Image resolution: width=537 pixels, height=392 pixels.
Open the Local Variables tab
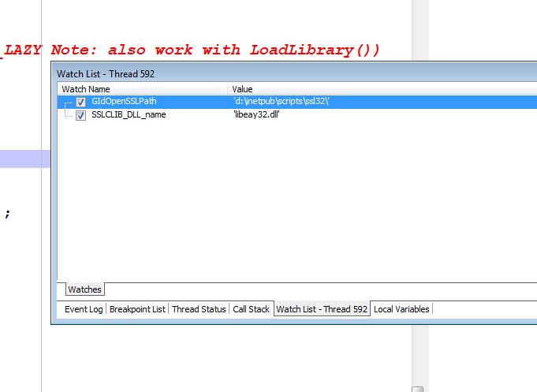[x=401, y=309]
